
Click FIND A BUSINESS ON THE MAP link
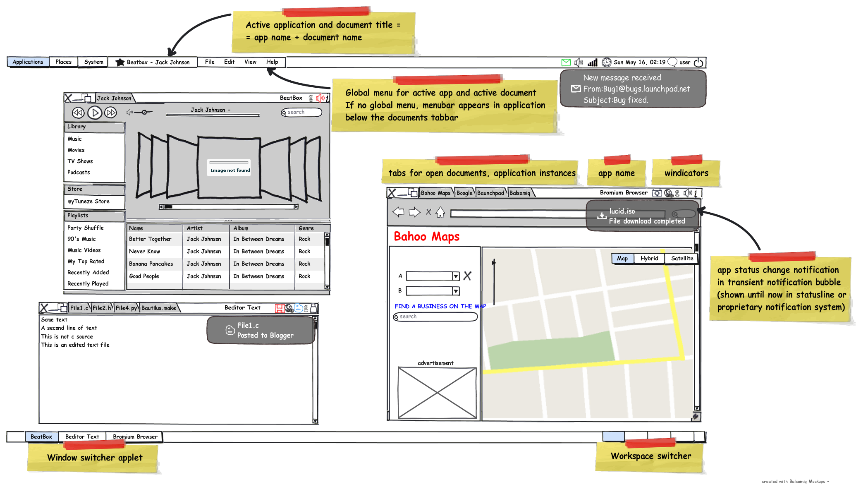click(x=440, y=307)
